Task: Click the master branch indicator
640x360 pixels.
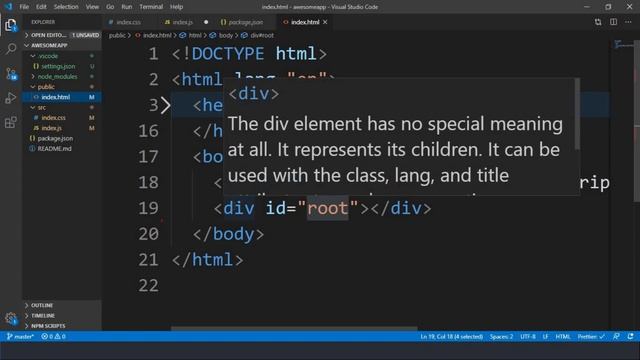Action: pyautogui.click(x=20, y=337)
